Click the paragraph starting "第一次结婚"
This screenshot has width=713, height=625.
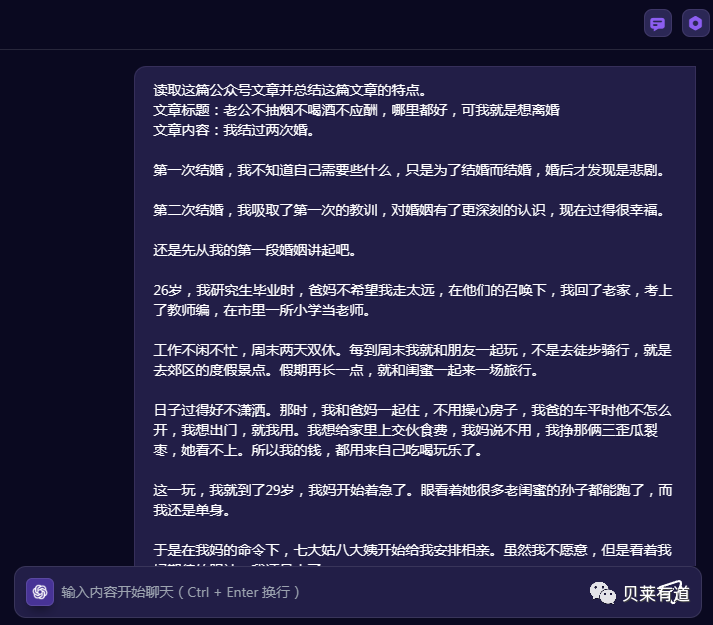click(x=409, y=170)
